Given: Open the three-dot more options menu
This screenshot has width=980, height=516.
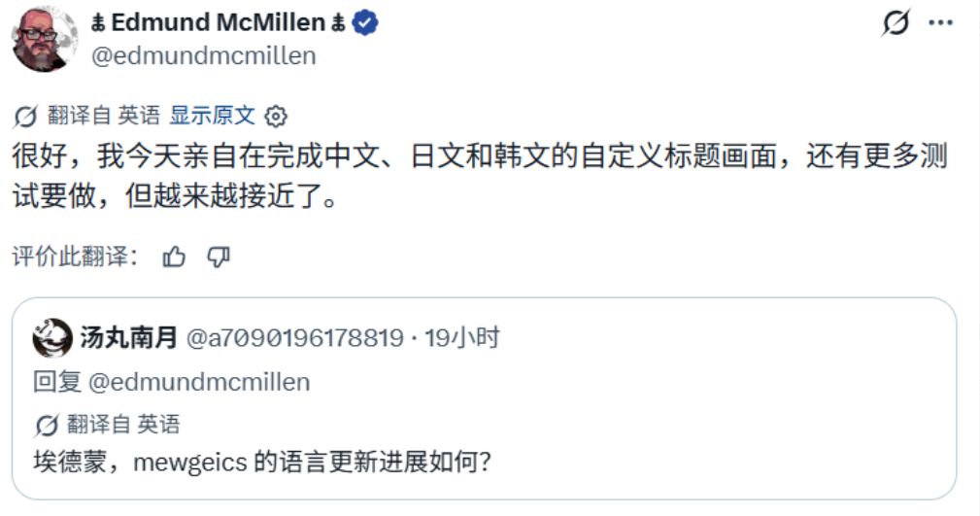Looking at the screenshot, I should pos(940,23).
